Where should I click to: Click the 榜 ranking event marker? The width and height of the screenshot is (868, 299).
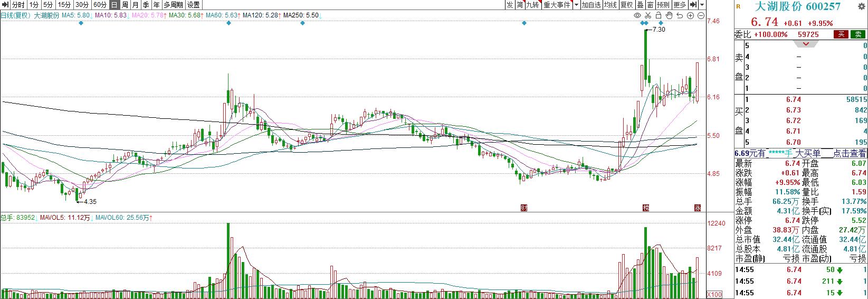click(x=645, y=207)
